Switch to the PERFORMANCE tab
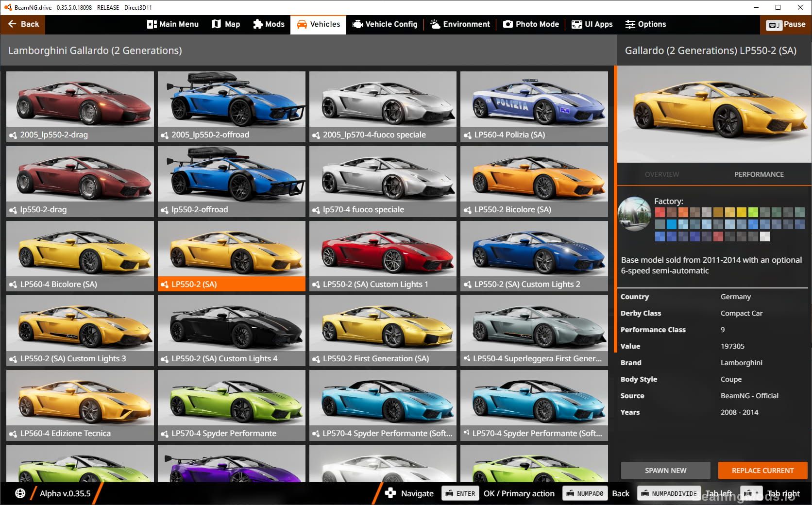This screenshot has height=505, width=812. point(759,174)
